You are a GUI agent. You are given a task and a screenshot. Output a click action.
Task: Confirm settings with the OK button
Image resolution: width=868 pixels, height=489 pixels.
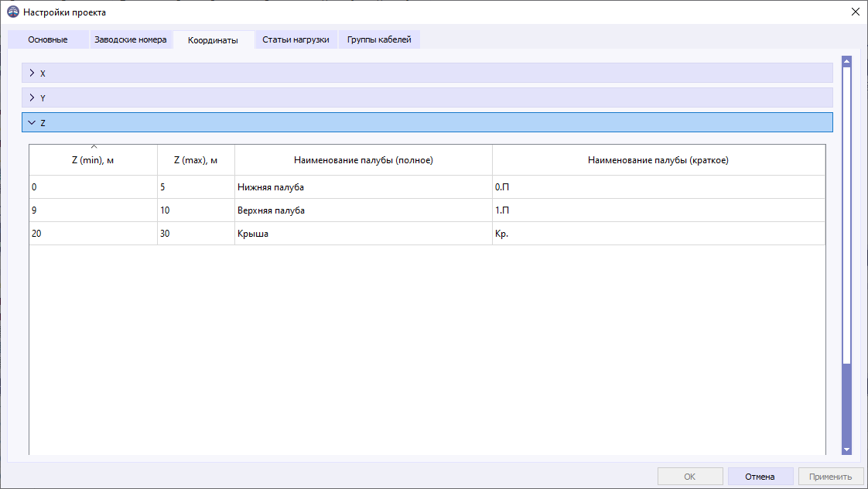point(689,476)
